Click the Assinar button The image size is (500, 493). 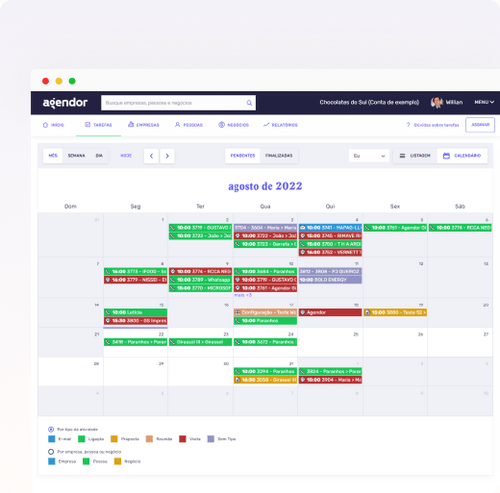480,125
